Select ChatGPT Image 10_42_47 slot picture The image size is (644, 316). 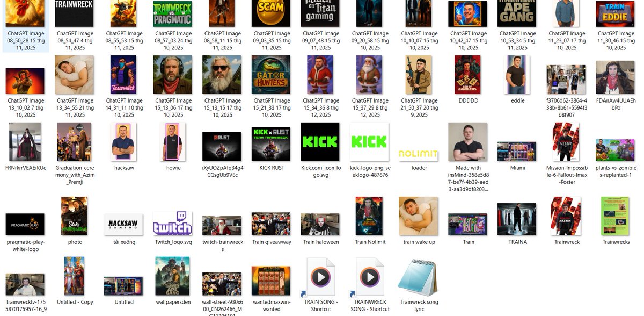(x=469, y=13)
